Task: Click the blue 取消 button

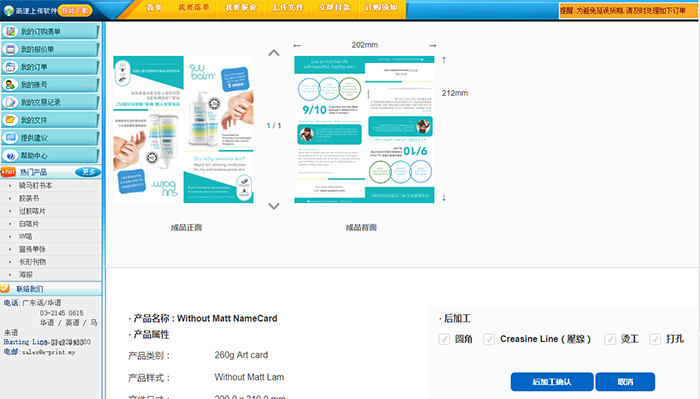Action: point(625,382)
